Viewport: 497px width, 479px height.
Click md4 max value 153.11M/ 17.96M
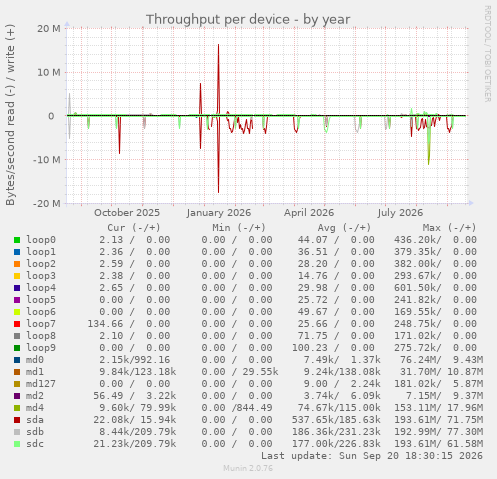click(x=439, y=408)
